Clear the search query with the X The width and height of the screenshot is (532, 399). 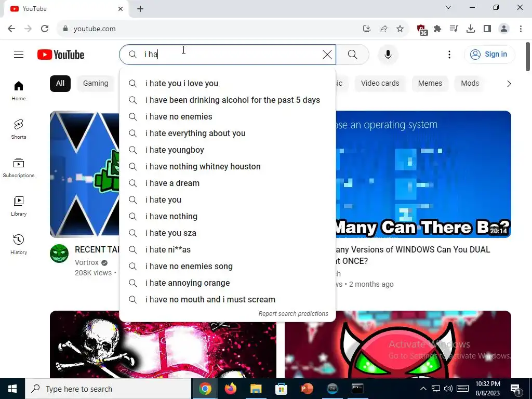(x=327, y=54)
